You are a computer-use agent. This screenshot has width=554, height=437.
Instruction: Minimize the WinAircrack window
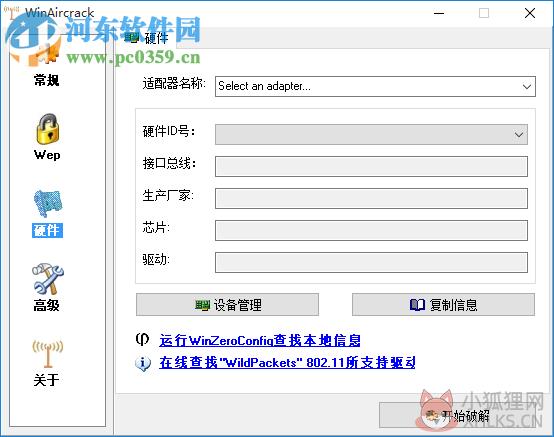pos(439,13)
